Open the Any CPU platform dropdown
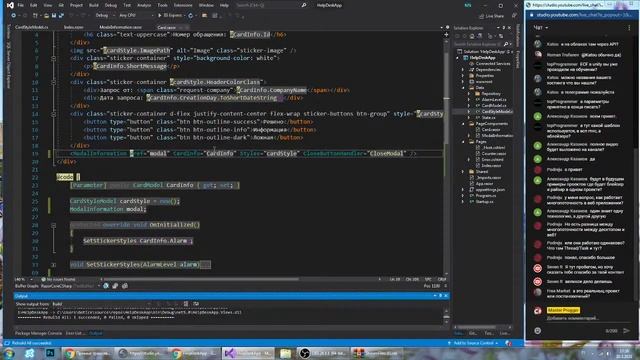Screen dimensions: 640x360 [x=136, y=16]
